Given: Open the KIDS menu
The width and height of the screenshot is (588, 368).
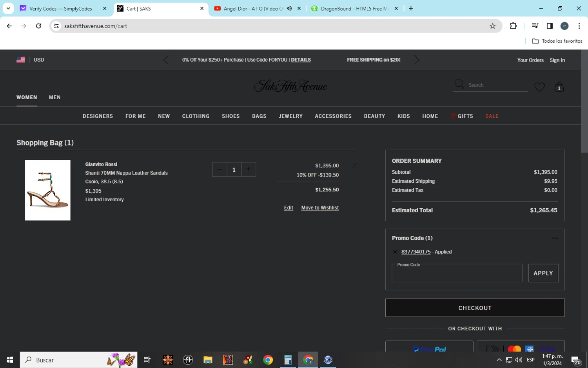Looking at the screenshot, I should pyautogui.click(x=403, y=116).
